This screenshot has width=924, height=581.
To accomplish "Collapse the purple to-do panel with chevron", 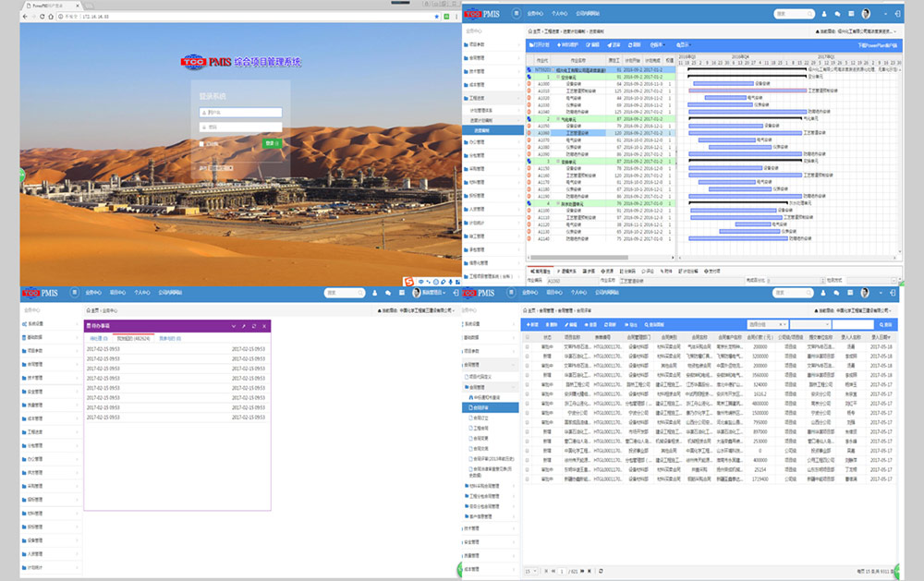I will [233, 326].
